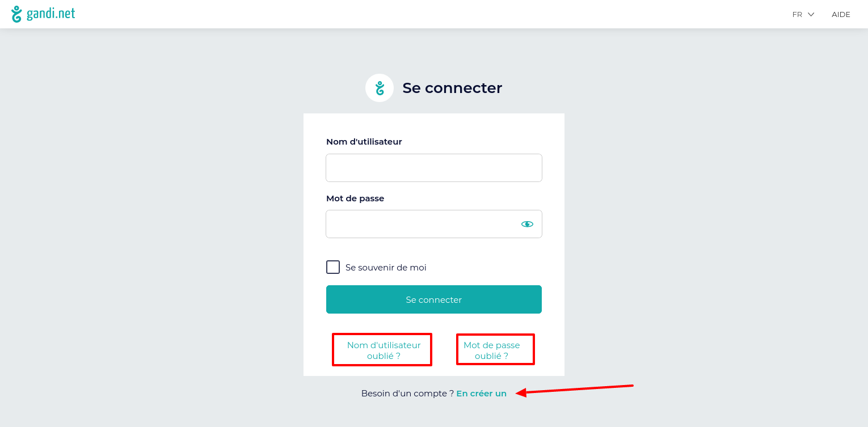Click the Se souvenir de moi label

[386, 268]
